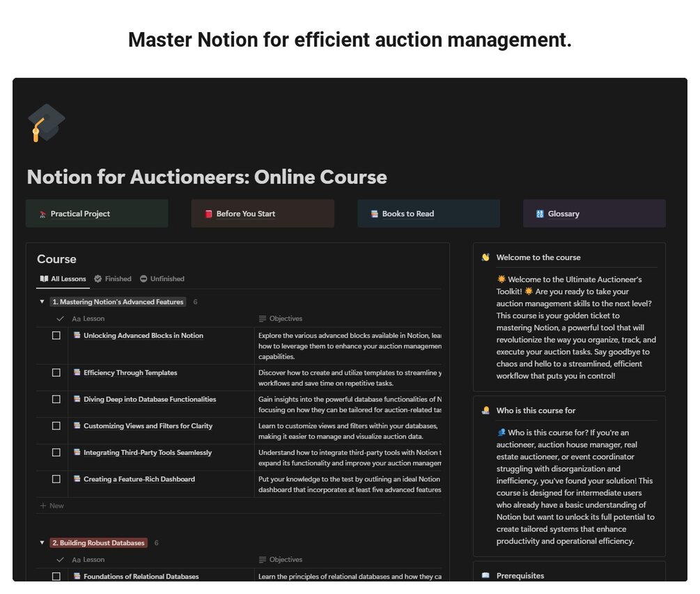Click the 1. Mastering Notion's Advanced Features tag
The image size is (700, 594).
coord(118,302)
